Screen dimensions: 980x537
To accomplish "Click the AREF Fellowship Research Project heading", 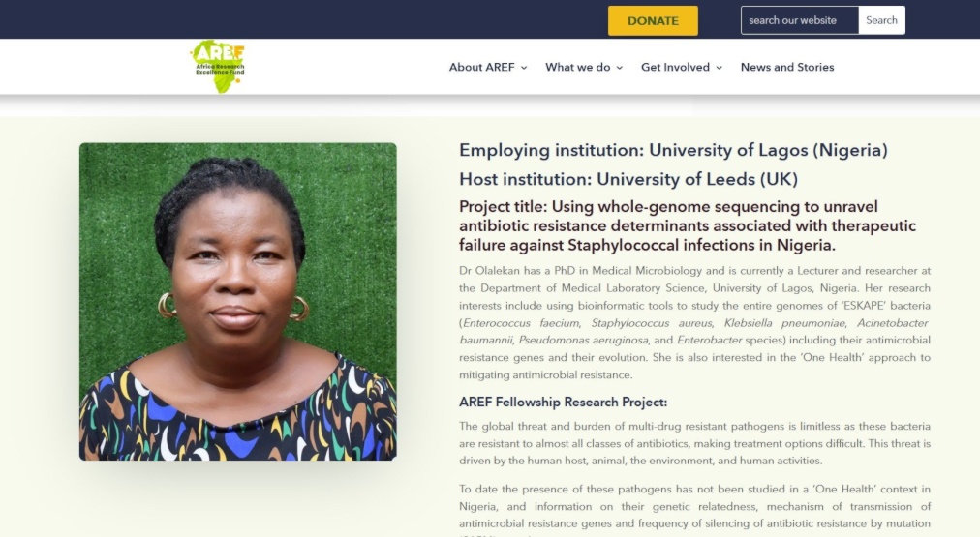I will (563, 403).
